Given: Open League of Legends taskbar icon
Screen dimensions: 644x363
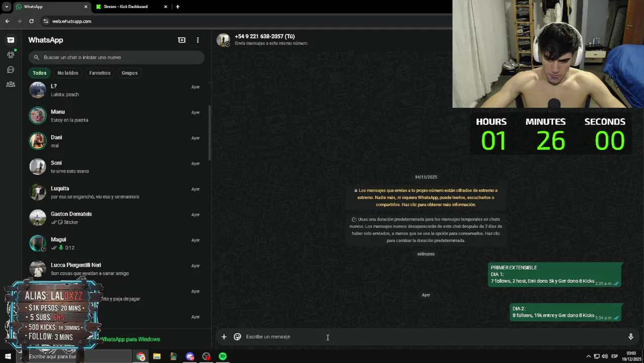Looking at the screenshot, I should tap(173, 356).
